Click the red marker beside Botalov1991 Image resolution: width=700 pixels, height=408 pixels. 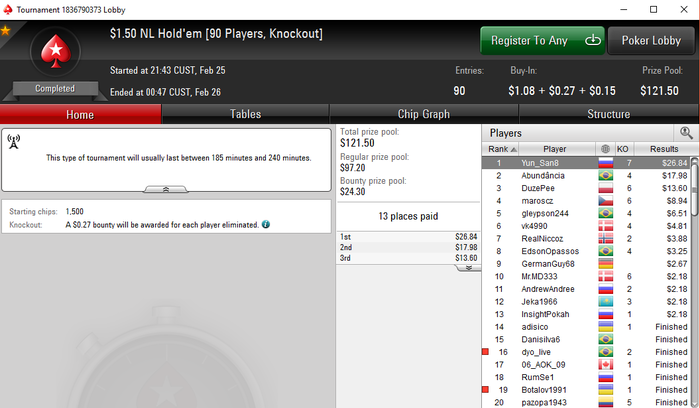click(x=485, y=390)
